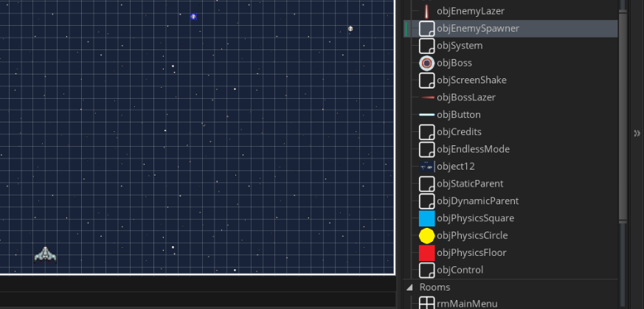Select objPhysicsSquare in the asset tree
The image size is (644, 309).
pos(476,218)
